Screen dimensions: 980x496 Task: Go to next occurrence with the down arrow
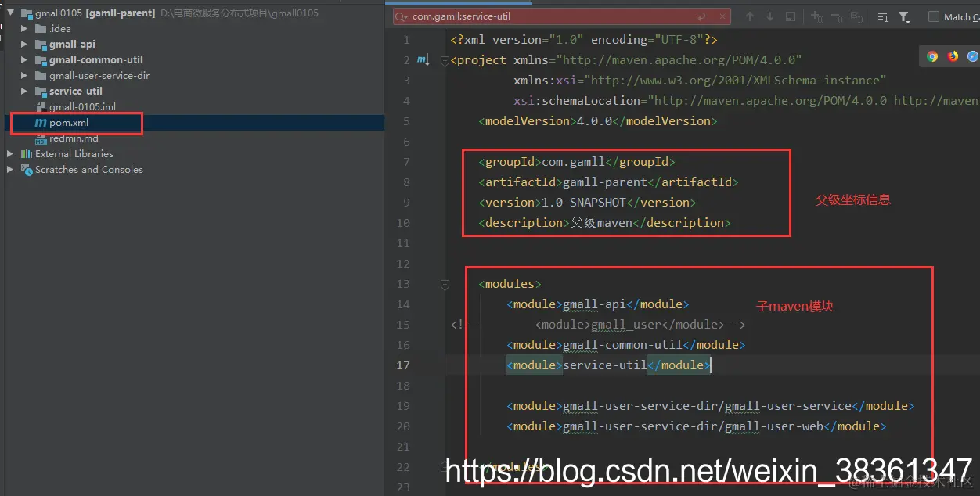tap(770, 16)
